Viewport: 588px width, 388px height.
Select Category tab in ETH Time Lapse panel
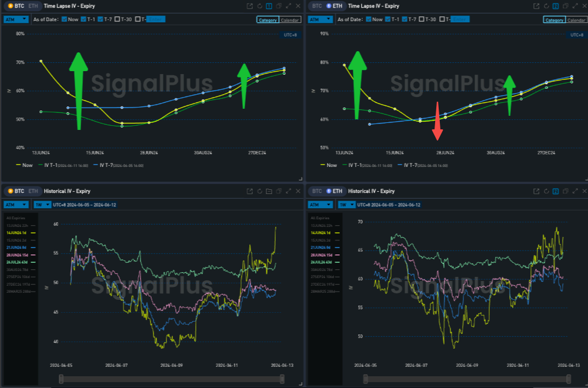click(x=554, y=20)
